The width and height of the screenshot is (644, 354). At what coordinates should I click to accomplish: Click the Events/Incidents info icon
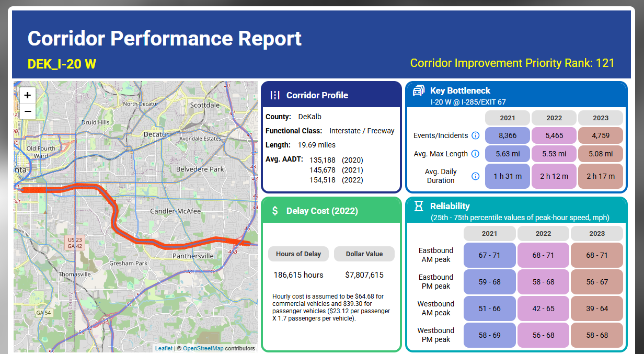coord(475,135)
